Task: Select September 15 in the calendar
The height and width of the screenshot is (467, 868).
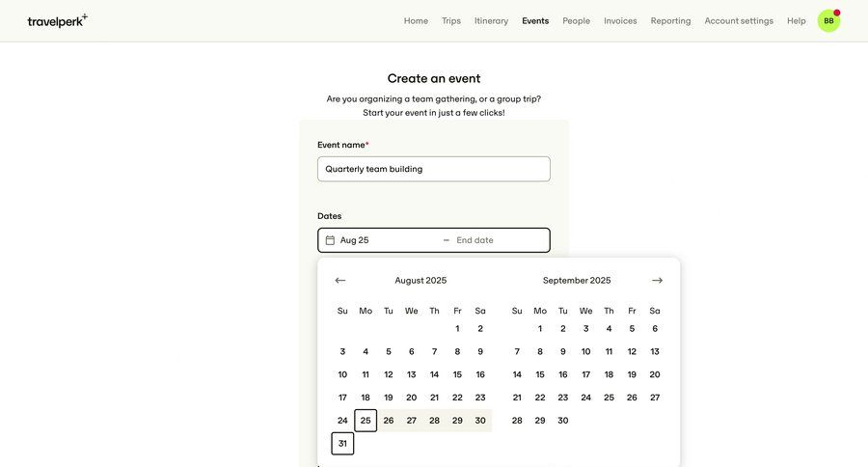Action: [x=540, y=374]
